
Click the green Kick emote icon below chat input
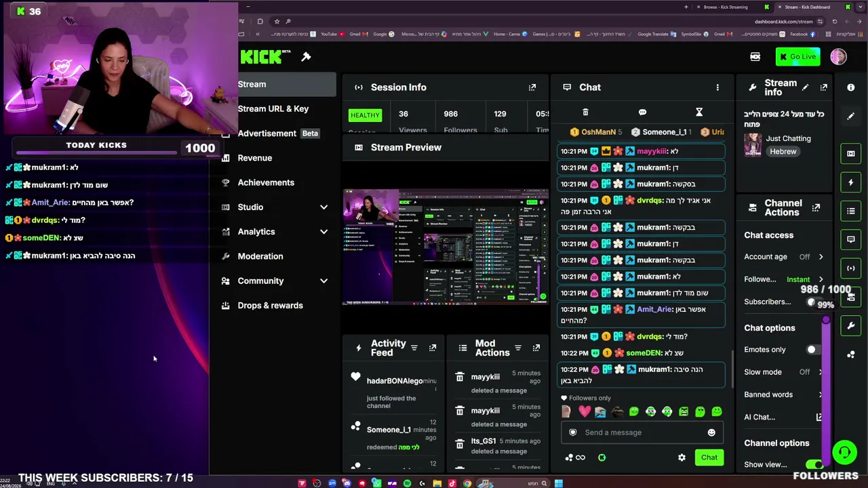601,457
